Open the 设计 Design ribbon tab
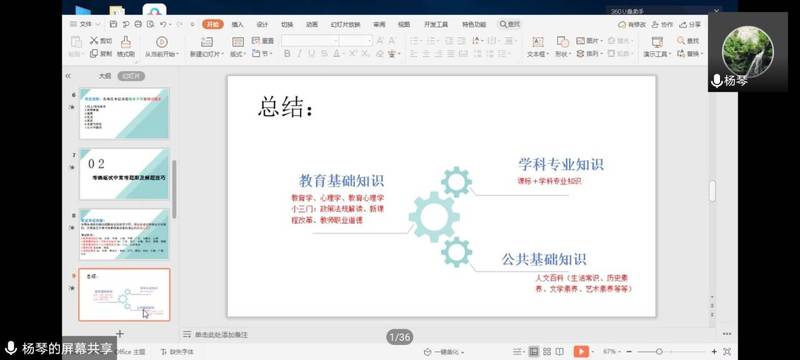 click(262, 24)
